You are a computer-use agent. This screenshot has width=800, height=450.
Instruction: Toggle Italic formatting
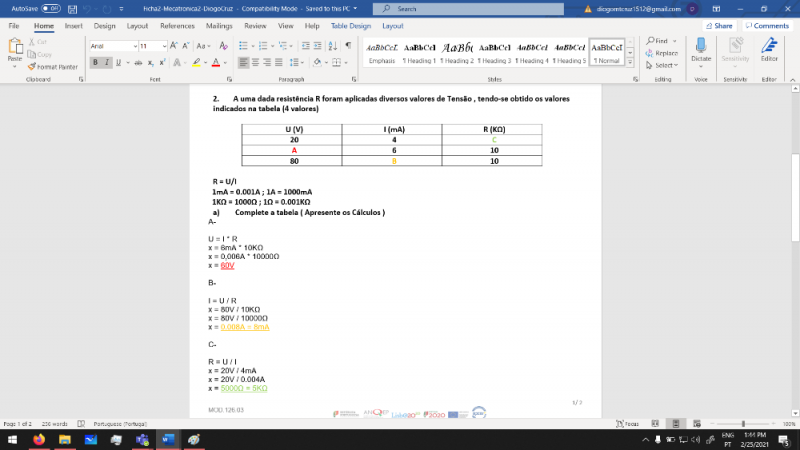(x=108, y=62)
